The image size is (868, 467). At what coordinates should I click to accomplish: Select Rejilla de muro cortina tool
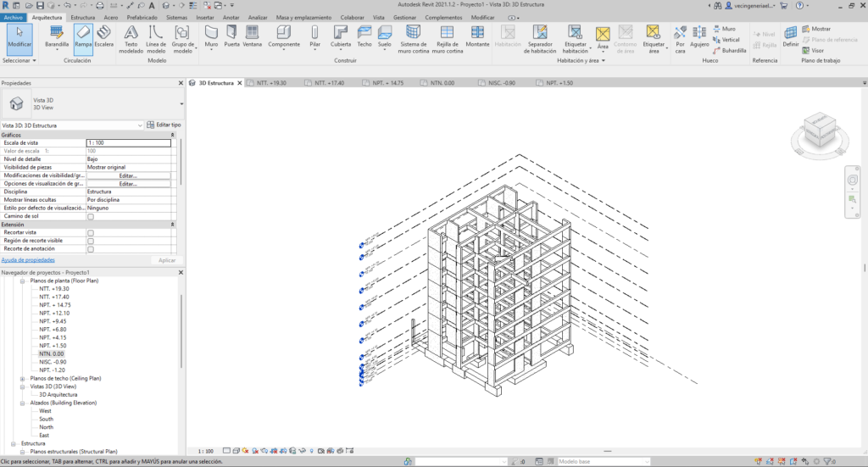click(447, 39)
